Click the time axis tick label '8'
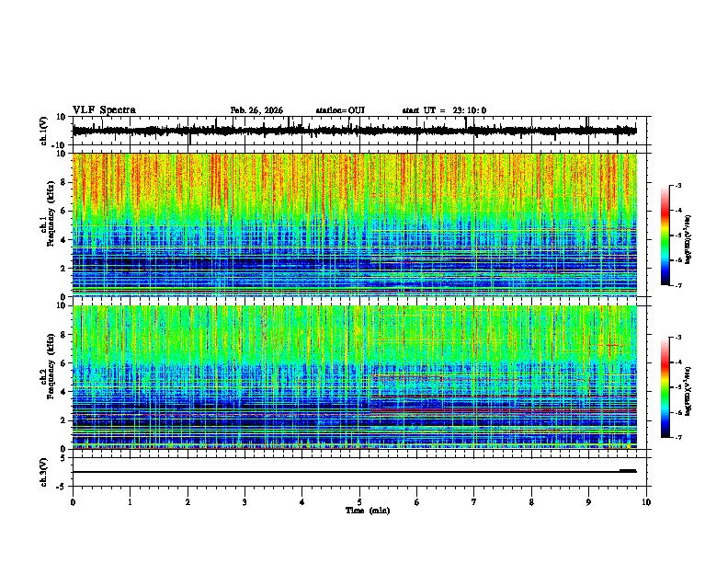The image size is (728, 563). click(x=531, y=502)
